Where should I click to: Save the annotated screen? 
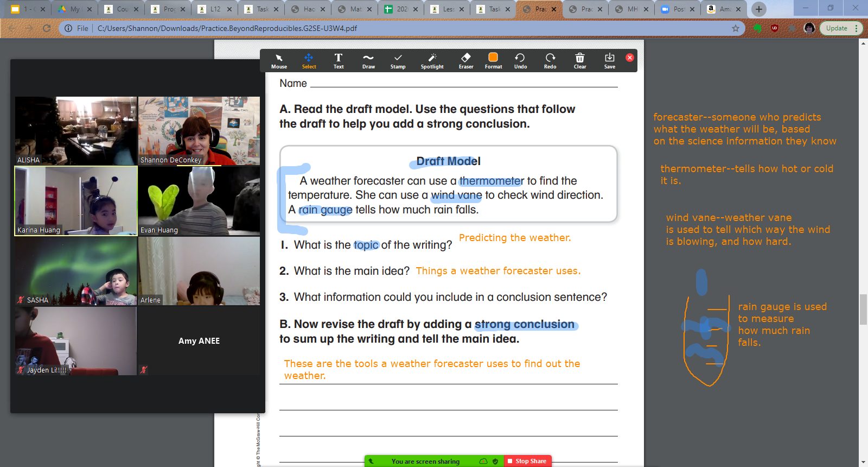[x=610, y=61]
